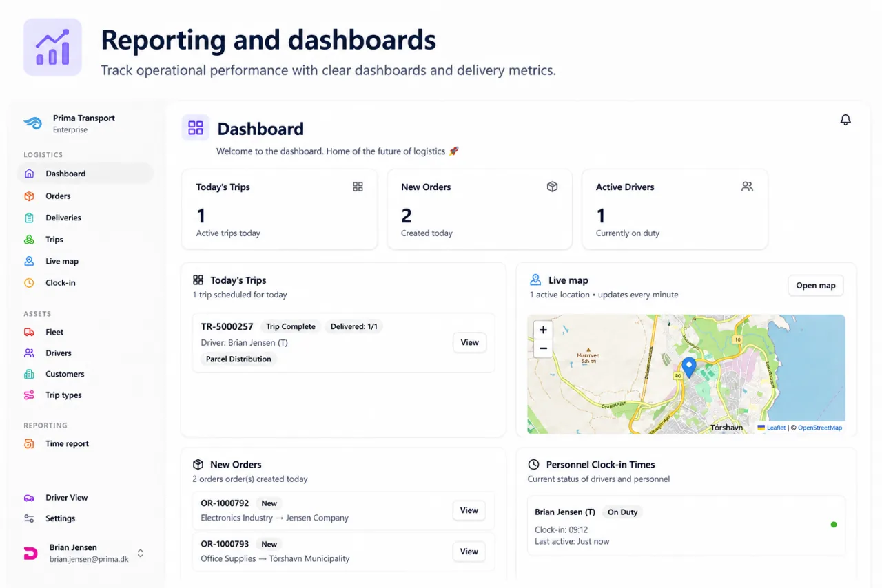Click the Orders box icon in sidebar

point(29,196)
